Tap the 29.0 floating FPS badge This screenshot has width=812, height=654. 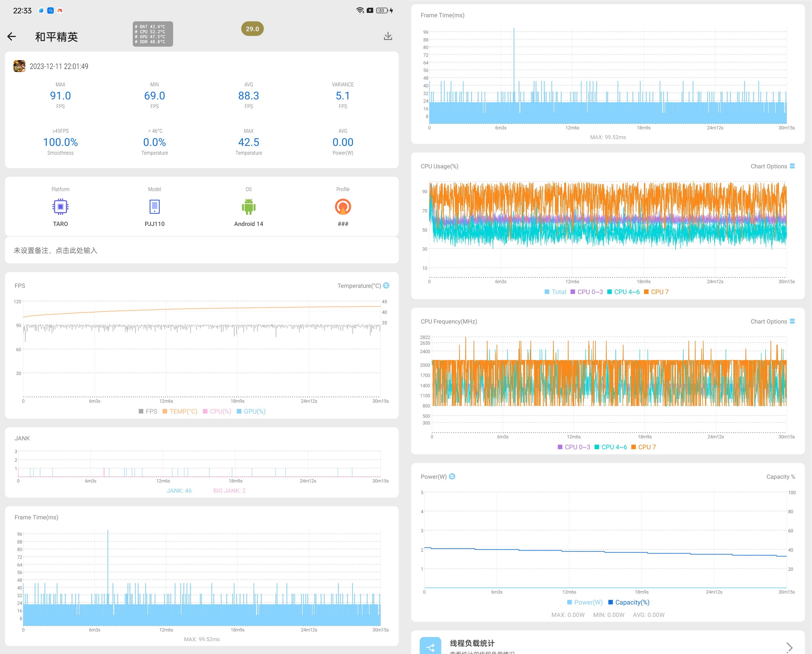[252, 29]
